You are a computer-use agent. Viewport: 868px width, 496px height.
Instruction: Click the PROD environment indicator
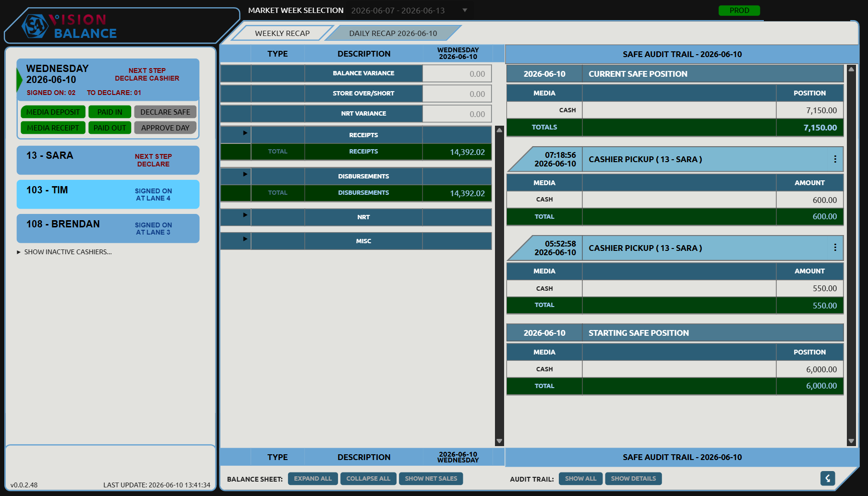point(739,11)
